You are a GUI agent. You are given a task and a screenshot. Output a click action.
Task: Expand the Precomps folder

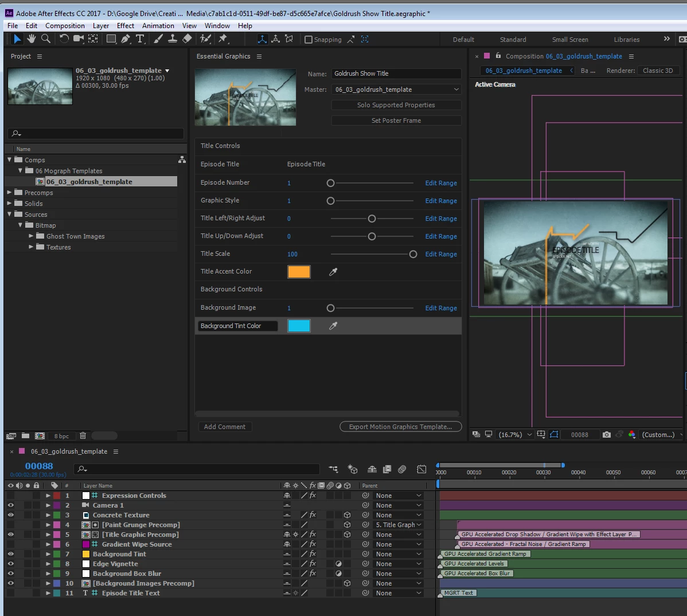pyautogui.click(x=9, y=193)
